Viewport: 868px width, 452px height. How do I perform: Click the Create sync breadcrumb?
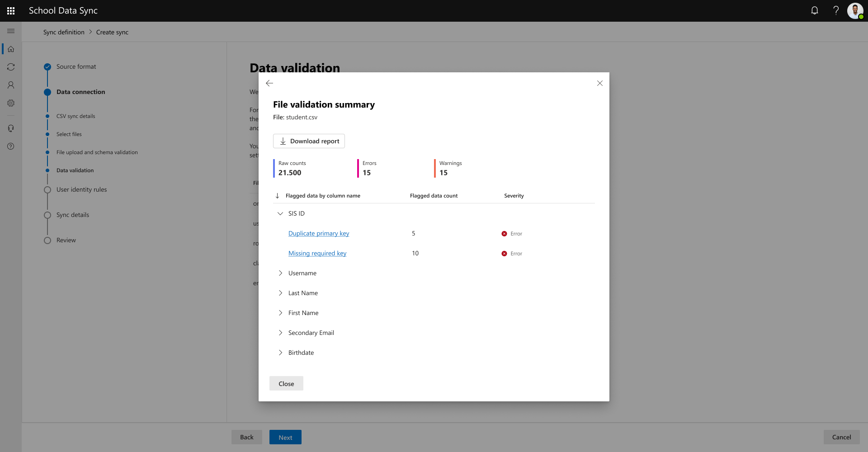(x=112, y=32)
